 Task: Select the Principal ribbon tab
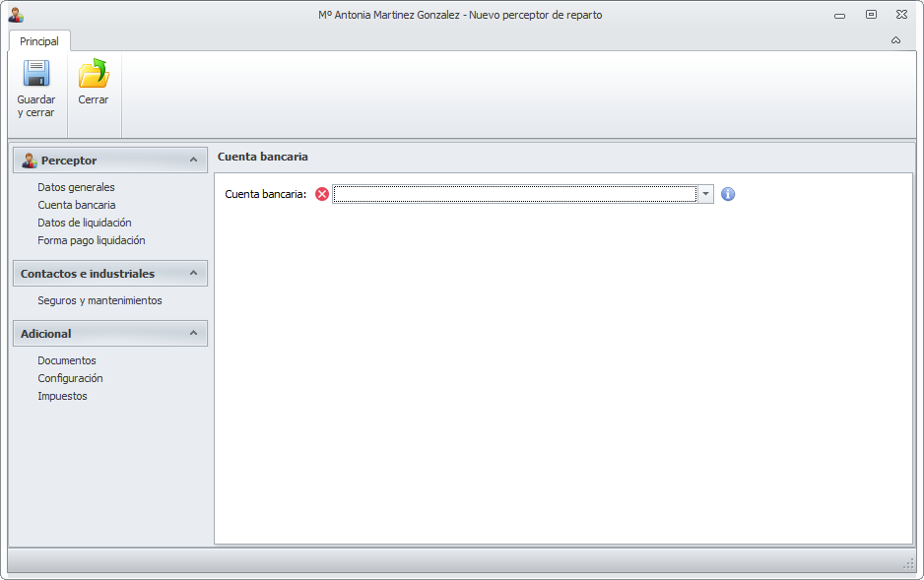38,41
